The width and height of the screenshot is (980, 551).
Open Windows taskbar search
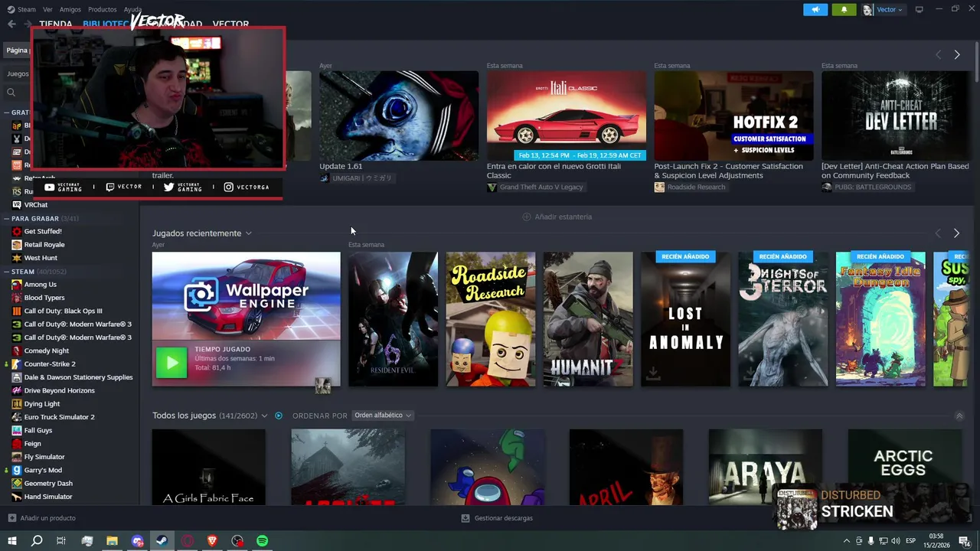[x=36, y=541]
